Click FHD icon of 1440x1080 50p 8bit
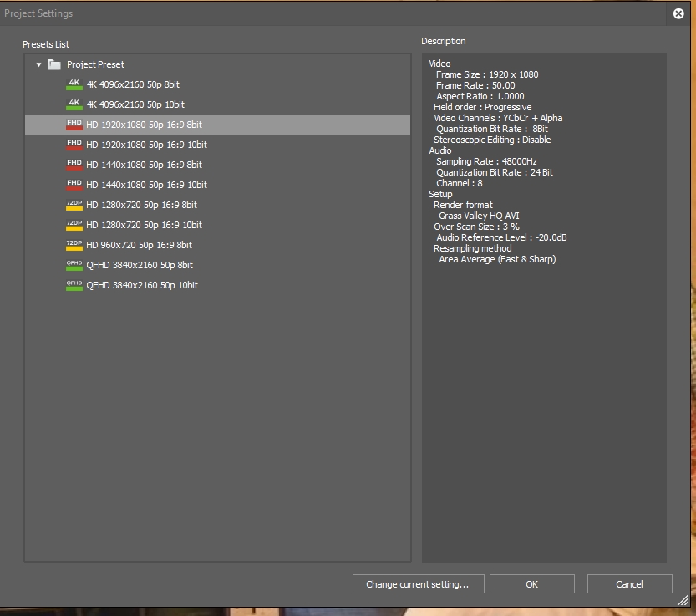 click(74, 165)
